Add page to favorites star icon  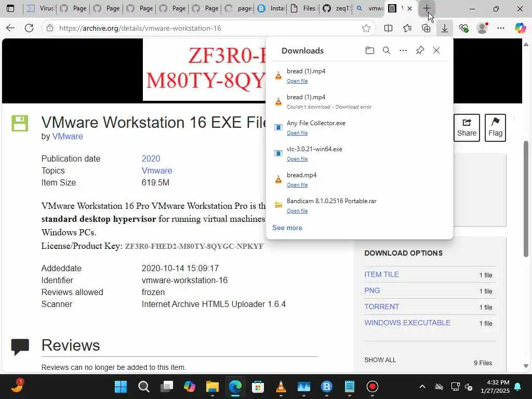click(366, 28)
